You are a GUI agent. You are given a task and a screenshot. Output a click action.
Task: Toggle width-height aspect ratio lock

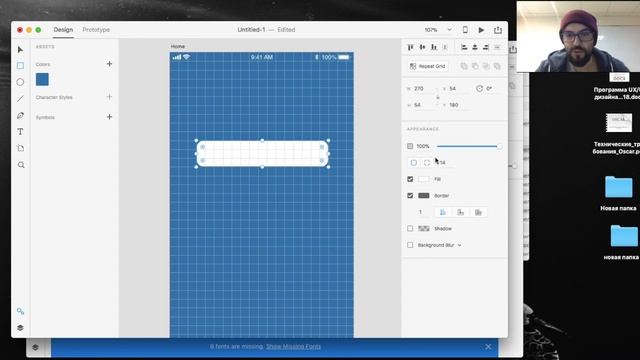coord(438,97)
